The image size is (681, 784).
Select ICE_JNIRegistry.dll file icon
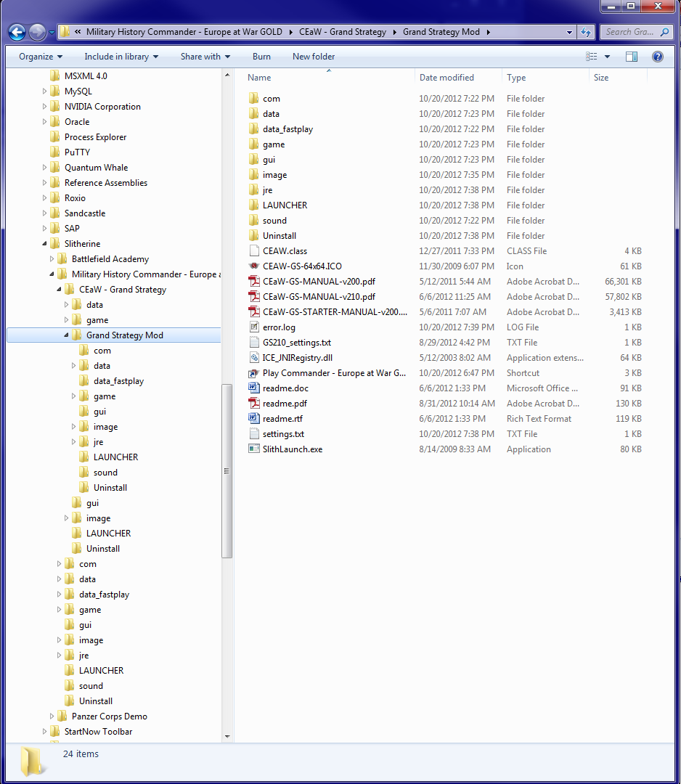[x=254, y=357]
